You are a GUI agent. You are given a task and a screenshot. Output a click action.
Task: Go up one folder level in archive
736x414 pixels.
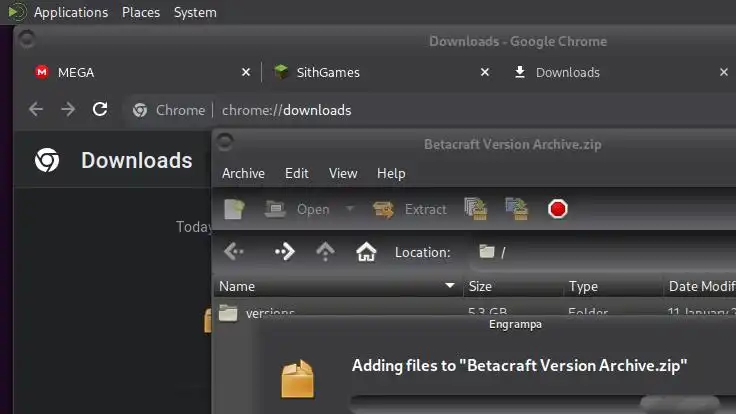tap(325, 252)
